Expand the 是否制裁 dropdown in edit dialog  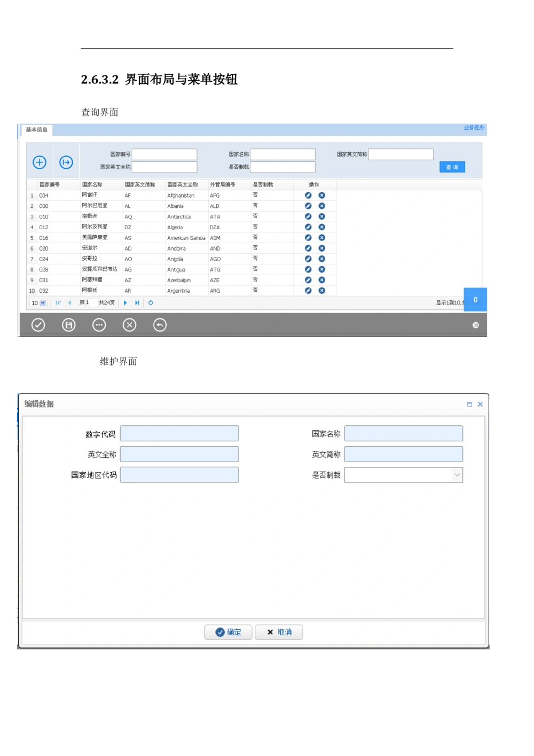coord(457,475)
